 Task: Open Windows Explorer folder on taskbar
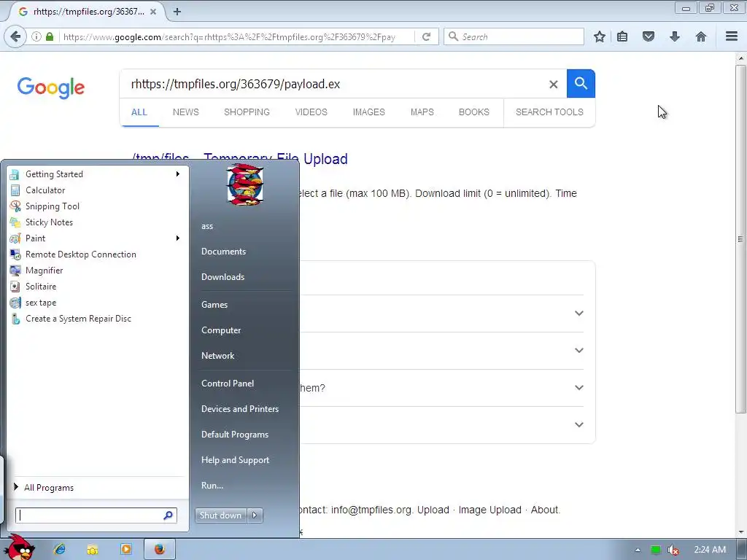[93, 550]
